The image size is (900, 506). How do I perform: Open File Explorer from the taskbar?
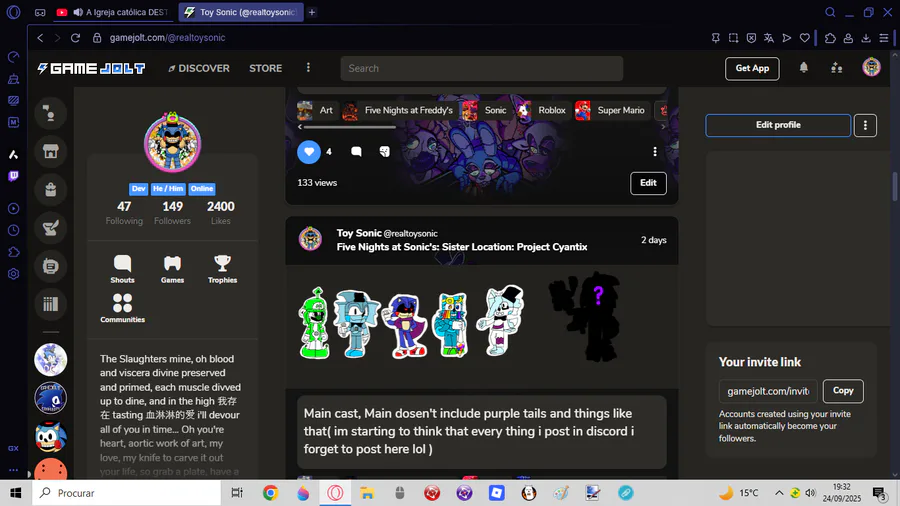click(367, 493)
